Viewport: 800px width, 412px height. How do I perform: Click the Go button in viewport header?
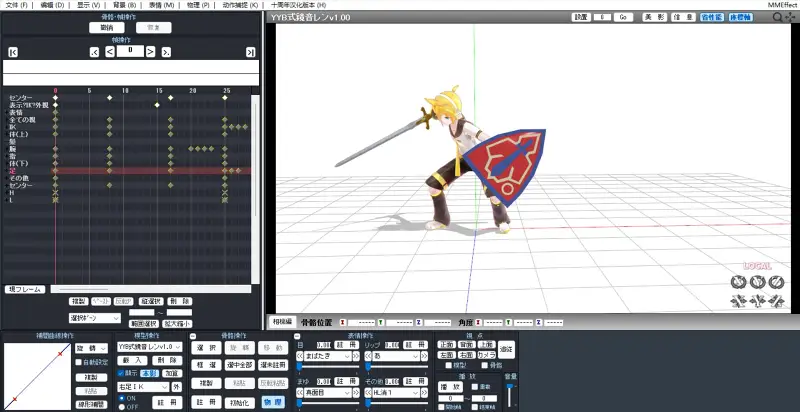point(623,17)
